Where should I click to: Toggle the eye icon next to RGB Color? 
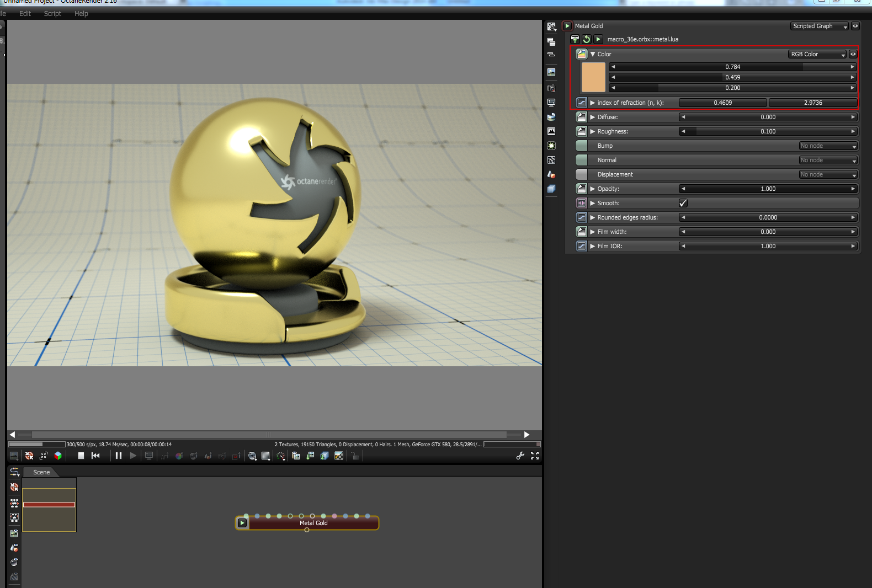[853, 54]
